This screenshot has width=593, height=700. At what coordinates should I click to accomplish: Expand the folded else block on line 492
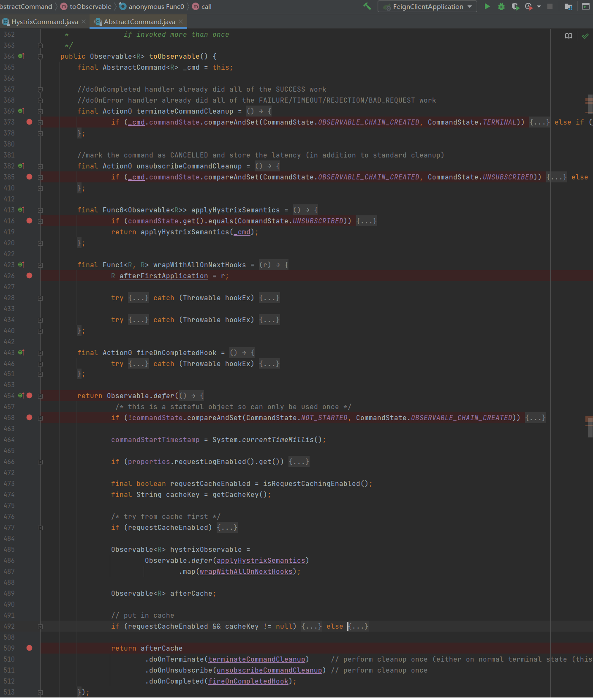point(358,626)
